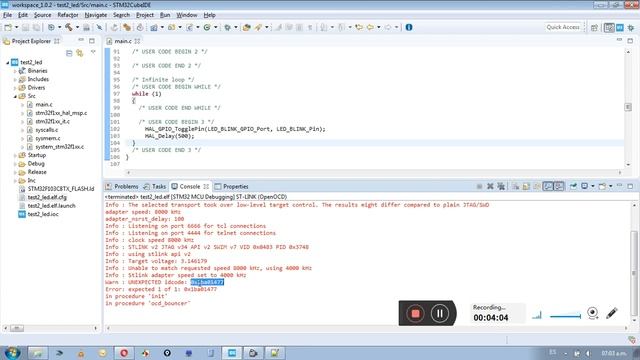This screenshot has width=640, height=360.
Task: Click the Save All toolbar icon
Action: point(36,27)
